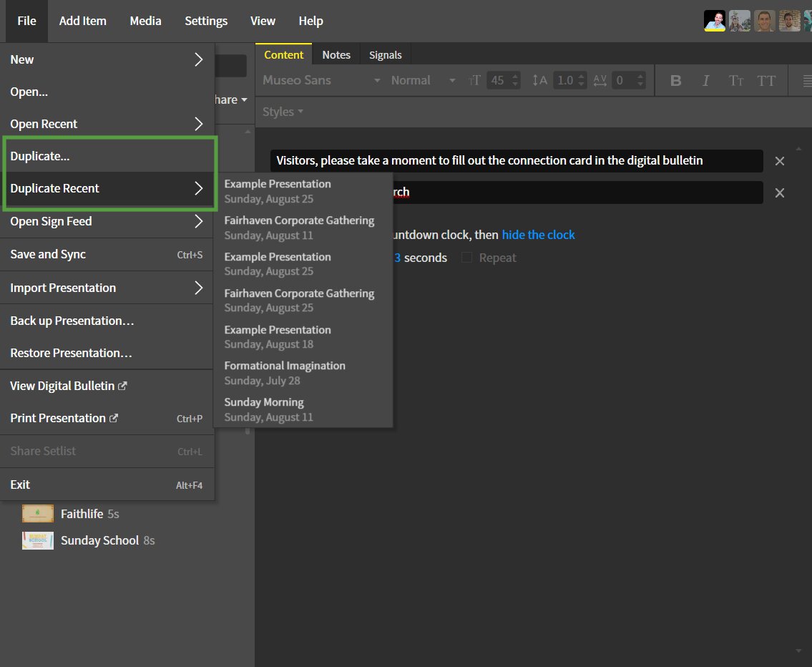This screenshot has height=667, width=812.
Task: Toggle bold text formatting
Action: tap(675, 81)
